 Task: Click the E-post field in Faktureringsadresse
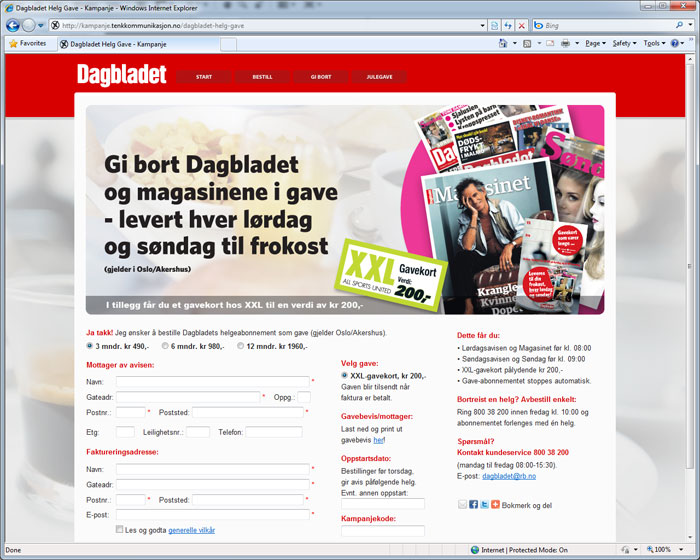(x=212, y=514)
